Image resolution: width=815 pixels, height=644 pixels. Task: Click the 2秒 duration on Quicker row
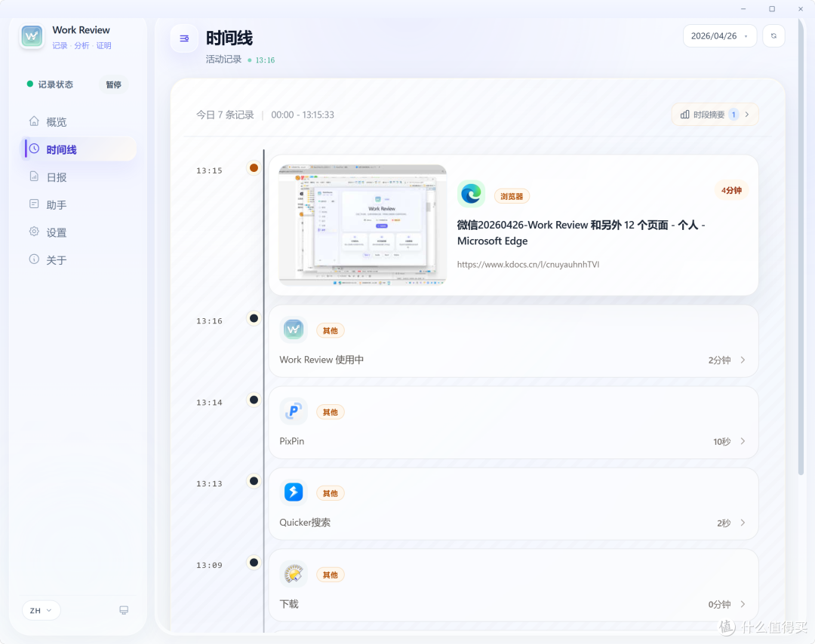[724, 523]
